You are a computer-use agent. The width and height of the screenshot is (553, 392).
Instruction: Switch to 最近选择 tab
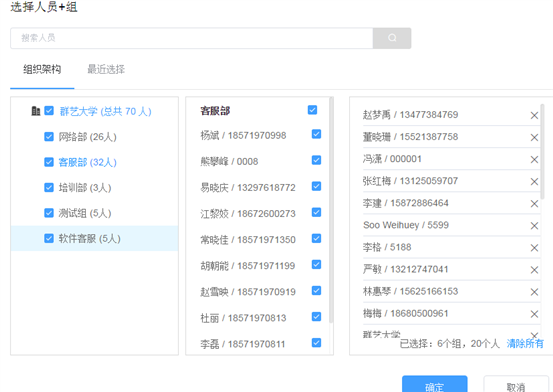click(106, 70)
